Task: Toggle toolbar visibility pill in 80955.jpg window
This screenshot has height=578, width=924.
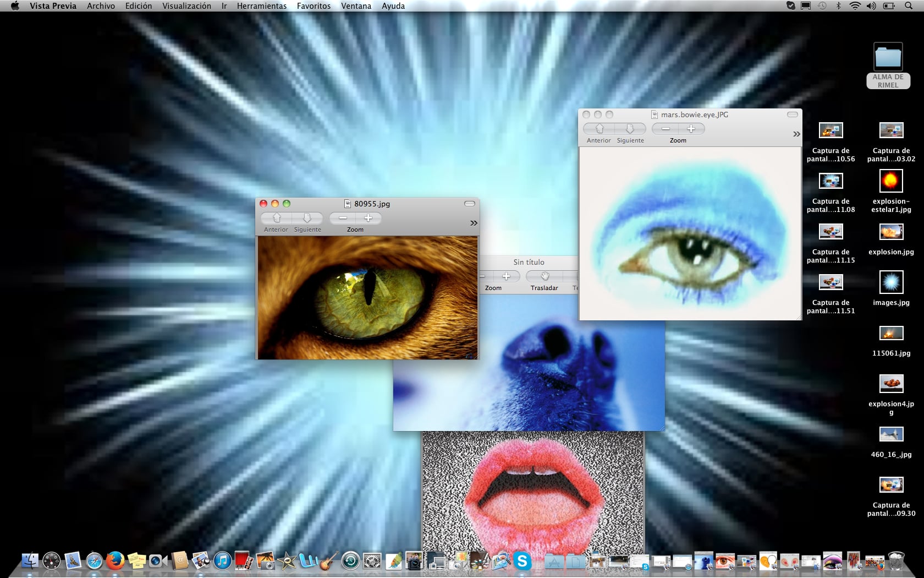Action: coord(469,204)
